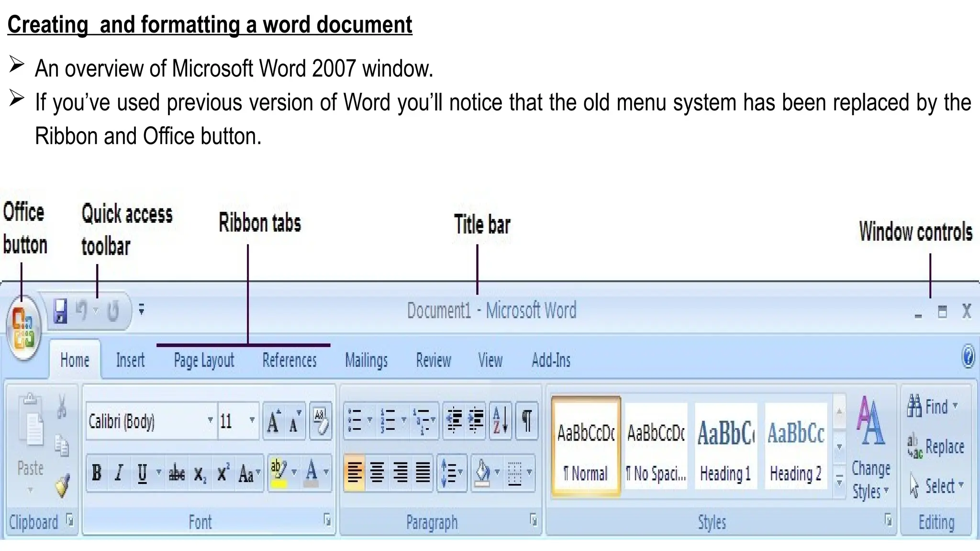The width and height of the screenshot is (980, 551).
Task: Switch to the Page Layout tab
Action: 204,360
